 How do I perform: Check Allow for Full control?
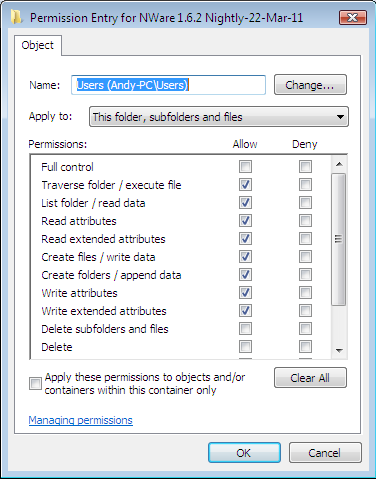tap(245, 167)
